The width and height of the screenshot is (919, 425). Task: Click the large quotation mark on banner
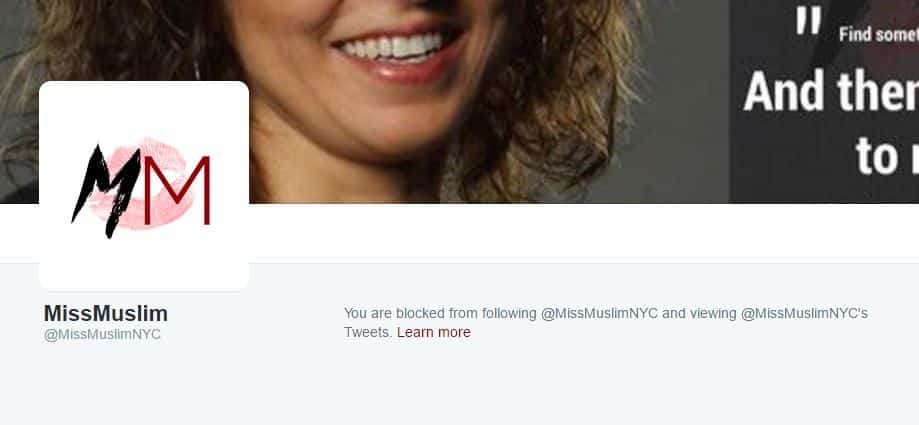pos(809,22)
